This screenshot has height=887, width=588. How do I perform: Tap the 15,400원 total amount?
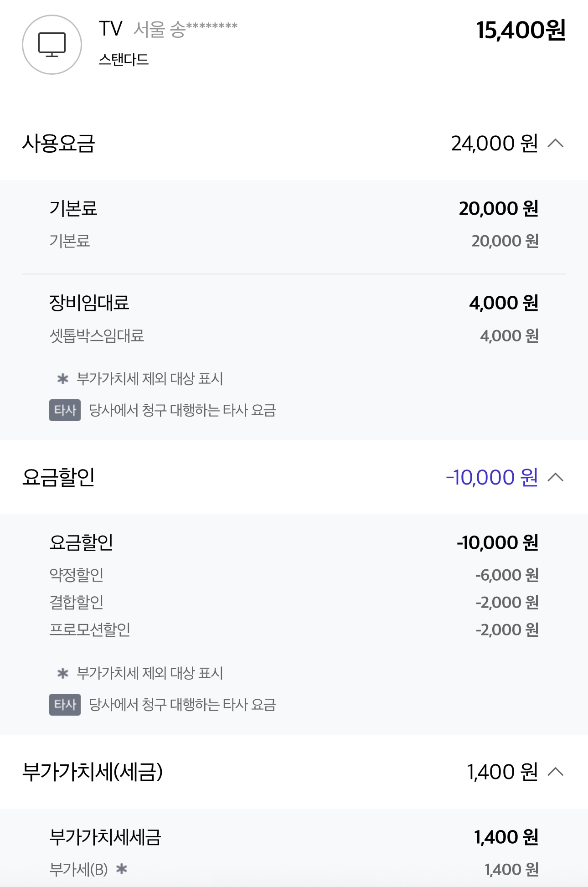coord(521,30)
